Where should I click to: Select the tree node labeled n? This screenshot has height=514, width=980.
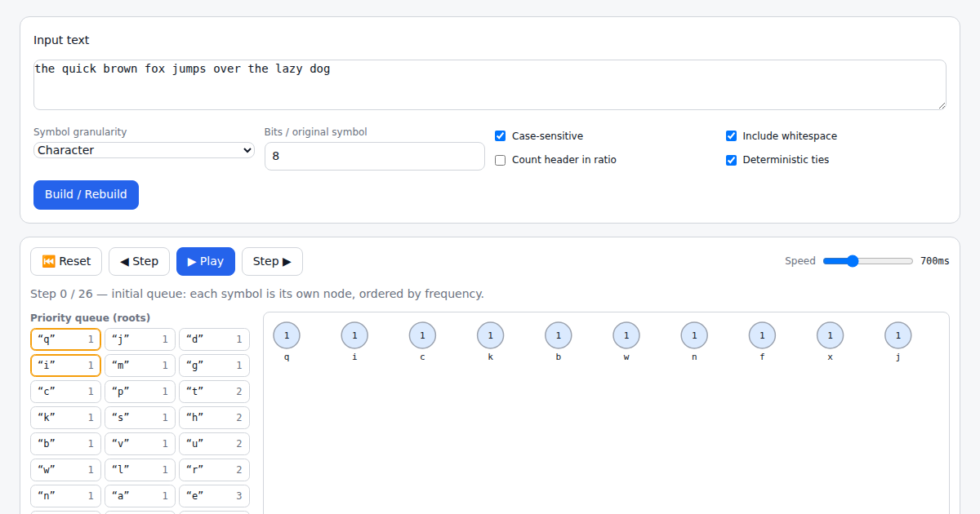[x=694, y=335]
